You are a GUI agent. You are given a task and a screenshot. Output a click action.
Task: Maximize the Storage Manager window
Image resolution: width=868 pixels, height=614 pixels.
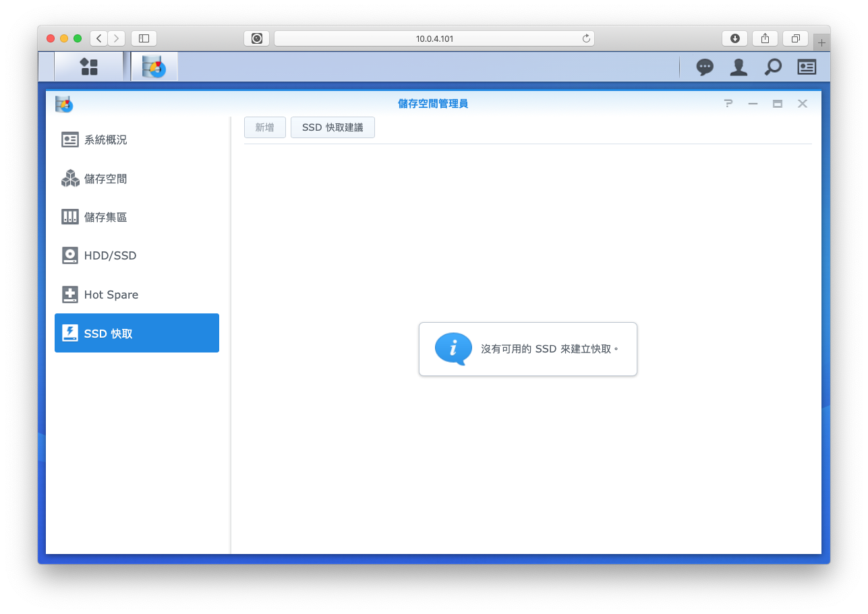click(778, 103)
